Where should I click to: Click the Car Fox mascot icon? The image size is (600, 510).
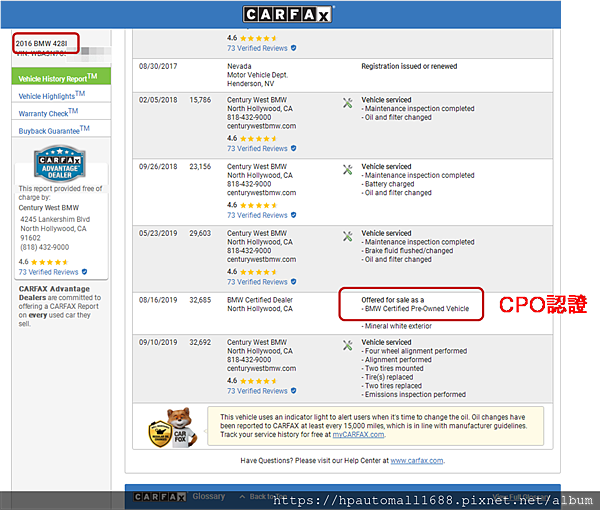[x=173, y=428]
